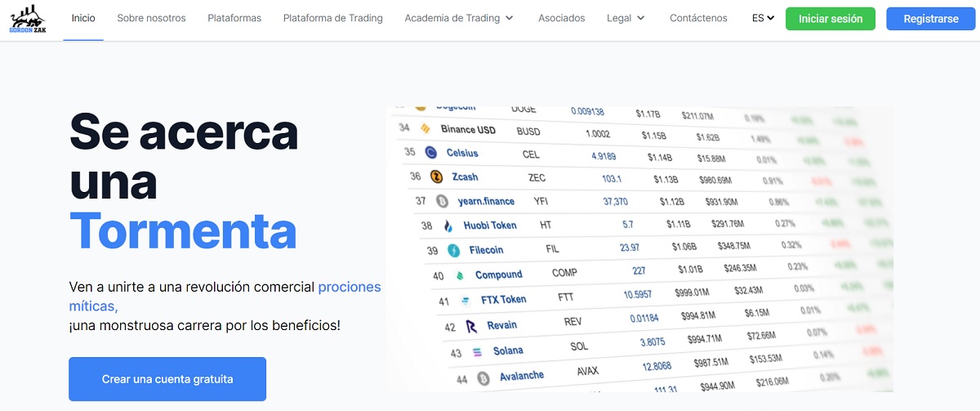Expand the Academia de Trading dropdown

point(459,18)
